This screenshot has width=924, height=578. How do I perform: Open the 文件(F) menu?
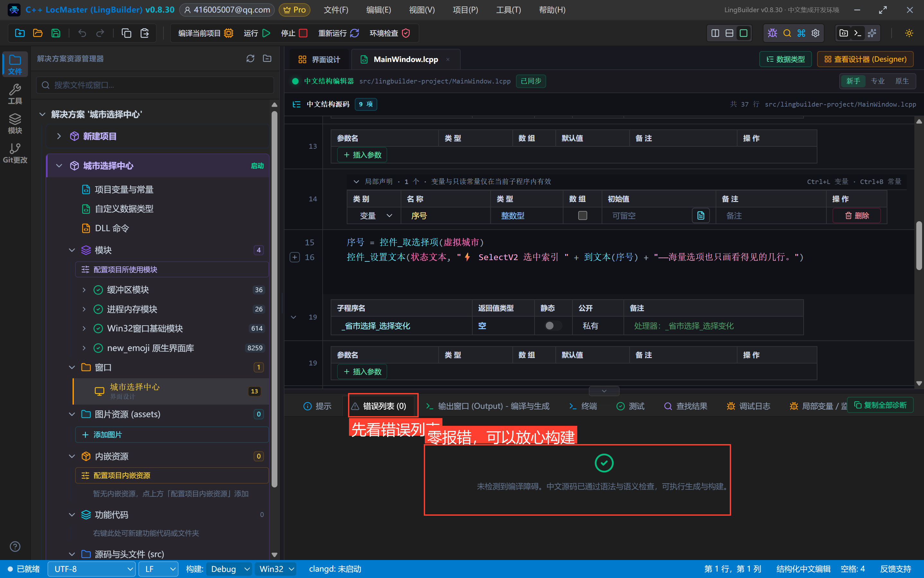pos(336,10)
